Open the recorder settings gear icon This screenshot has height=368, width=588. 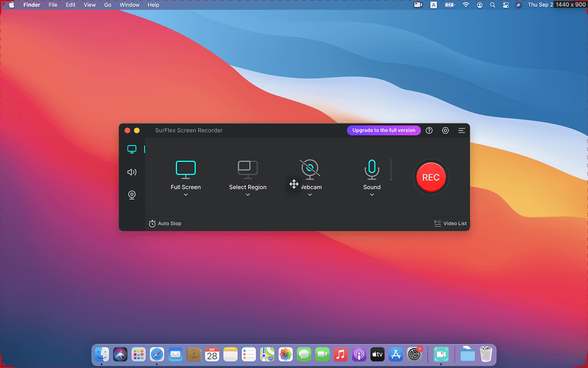tap(445, 130)
